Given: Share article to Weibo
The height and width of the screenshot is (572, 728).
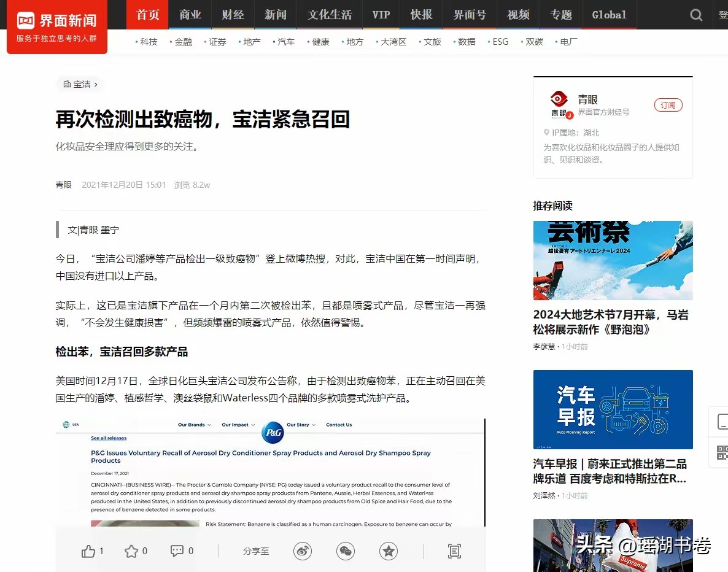Looking at the screenshot, I should 303,551.
